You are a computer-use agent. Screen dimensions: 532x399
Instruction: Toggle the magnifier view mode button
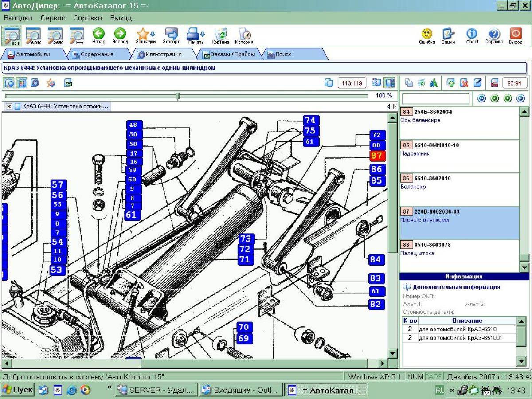9,83
